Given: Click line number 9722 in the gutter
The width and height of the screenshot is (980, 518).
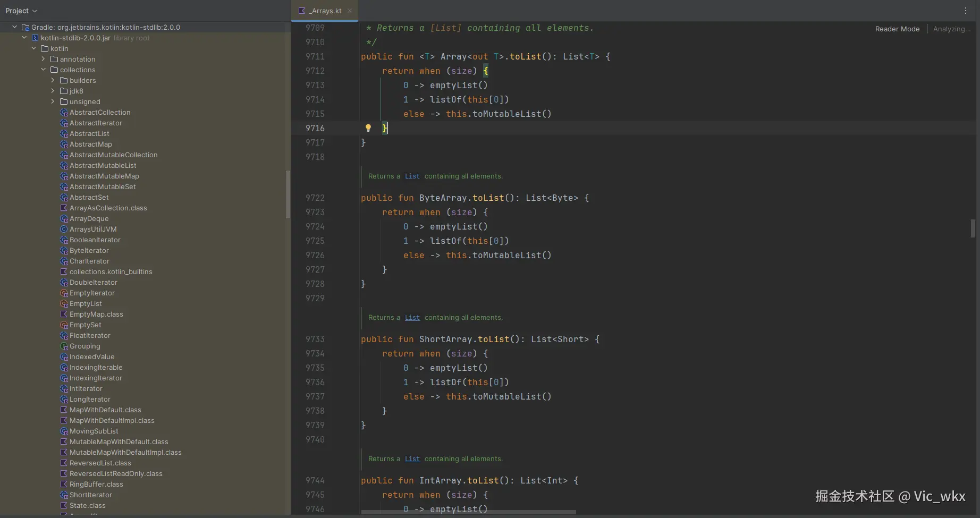Looking at the screenshot, I should [315, 198].
